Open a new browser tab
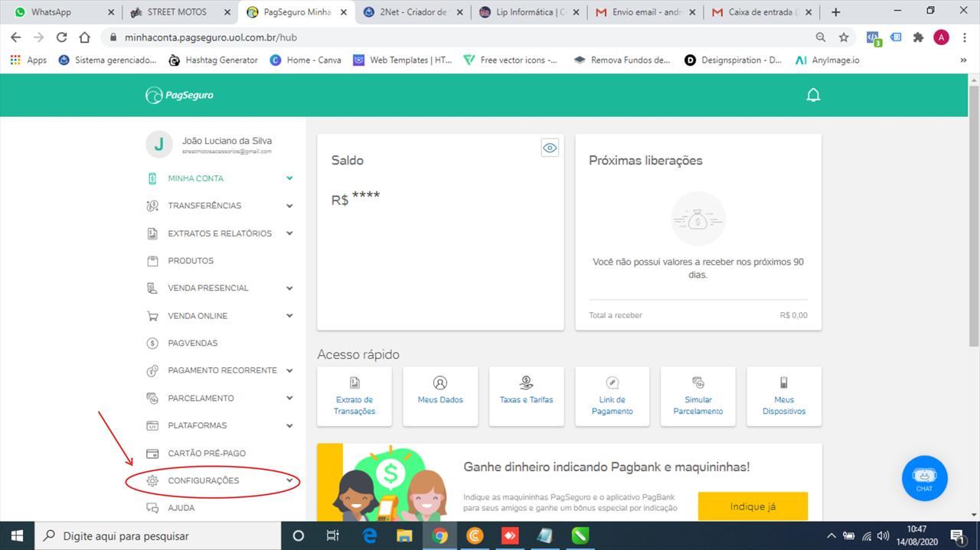The image size is (980, 550). [835, 12]
